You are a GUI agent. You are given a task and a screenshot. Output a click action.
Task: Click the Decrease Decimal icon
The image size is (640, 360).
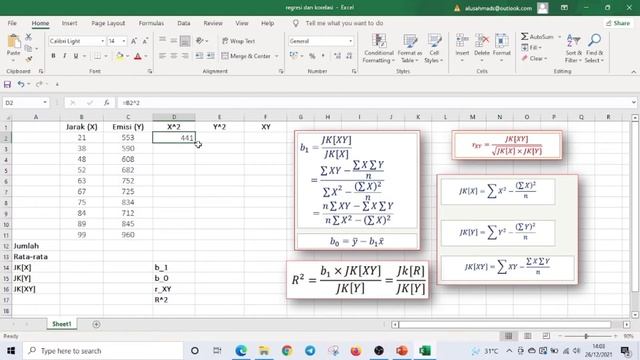click(349, 56)
